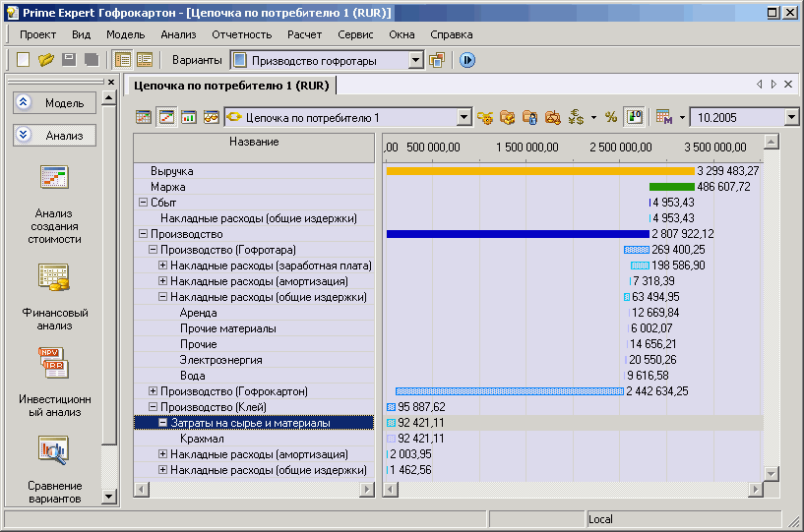Expand Производство (Гофрокартон) node

tap(153, 391)
